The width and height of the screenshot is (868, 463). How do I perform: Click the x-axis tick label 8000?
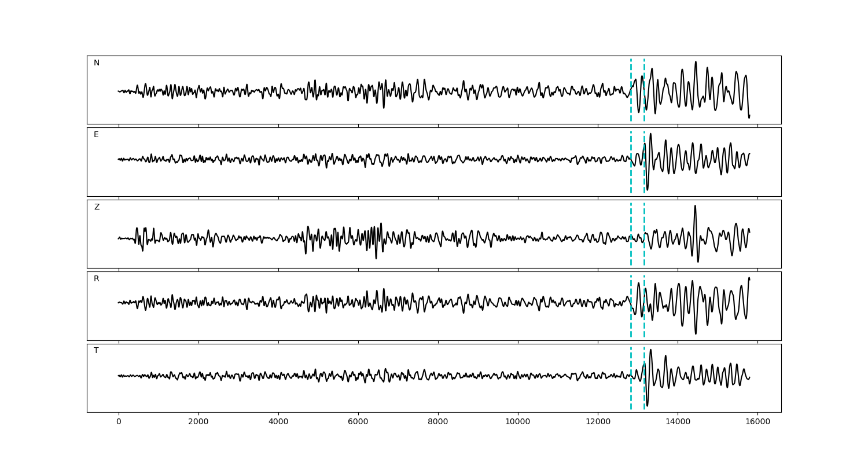tap(438, 422)
